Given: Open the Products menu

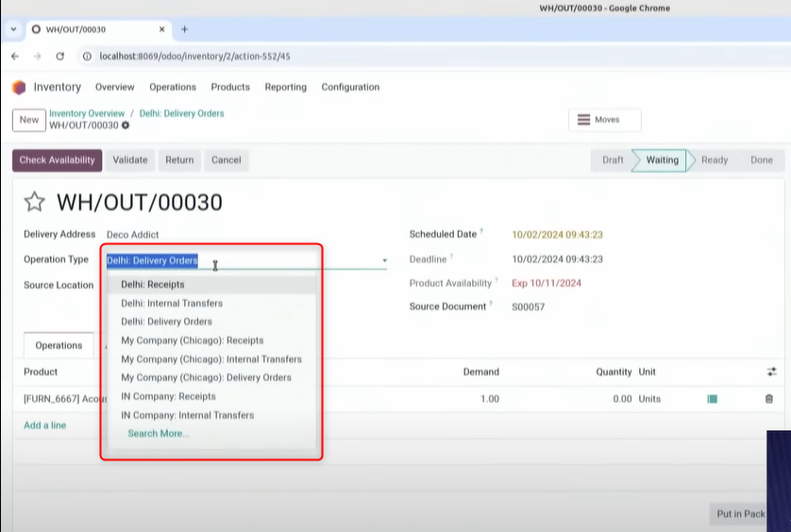Looking at the screenshot, I should [x=230, y=87].
